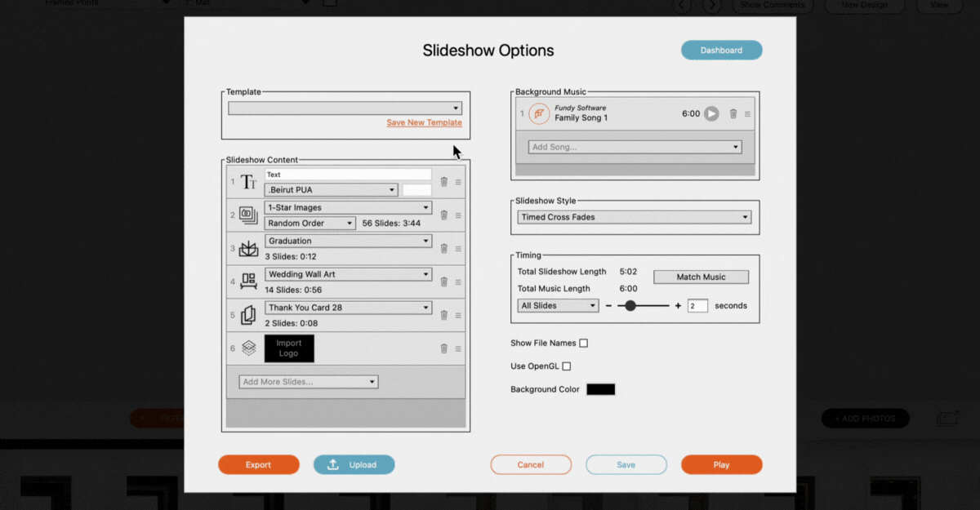The height and width of the screenshot is (510, 980).
Task: Click the '56 Slides: 3:44' text
Action: point(391,224)
